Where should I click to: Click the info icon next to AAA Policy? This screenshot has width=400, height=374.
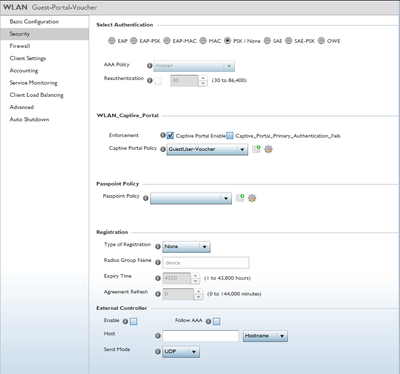click(150, 66)
